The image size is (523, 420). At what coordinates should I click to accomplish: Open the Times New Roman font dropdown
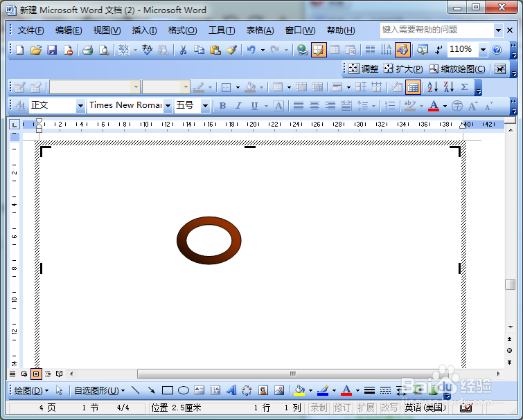pyautogui.click(x=168, y=106)
